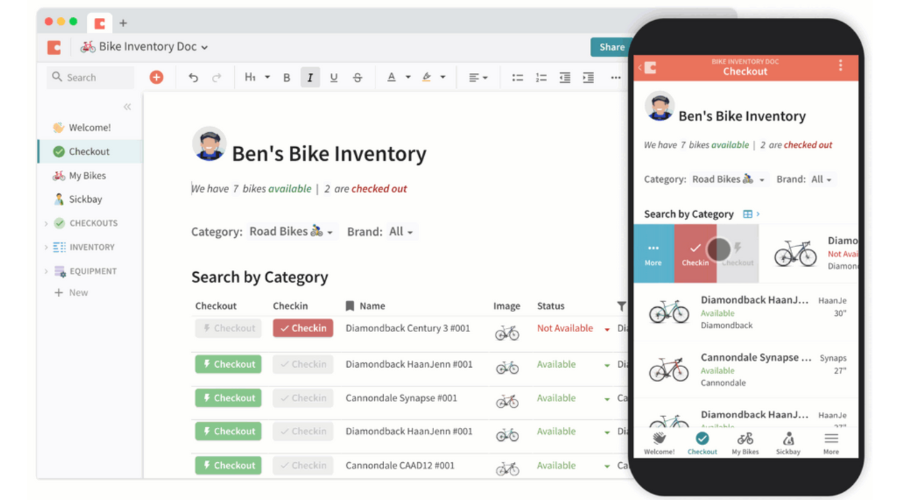
Task: Redo the last action
Action: 216,77
